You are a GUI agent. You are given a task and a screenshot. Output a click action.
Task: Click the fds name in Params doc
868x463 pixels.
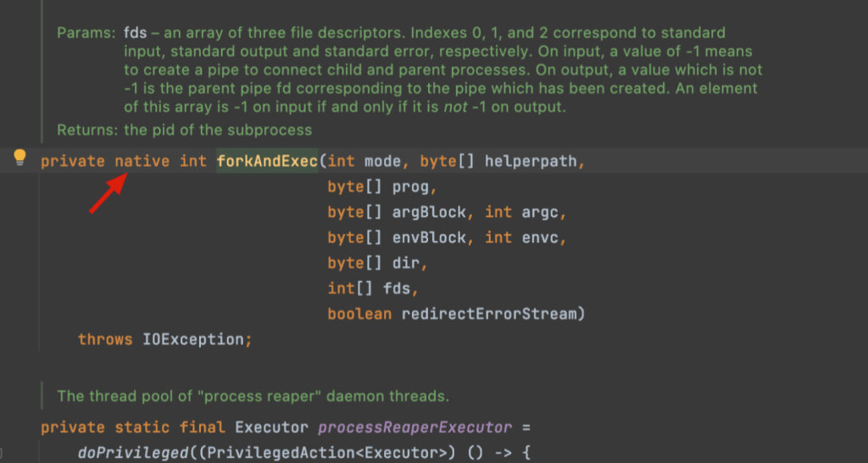[x=135, y=33]
